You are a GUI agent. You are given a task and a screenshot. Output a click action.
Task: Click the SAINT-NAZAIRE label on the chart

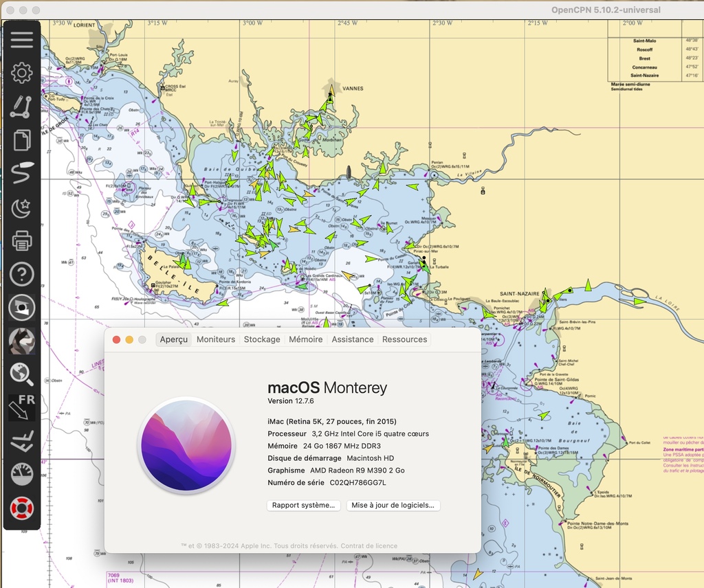(x=520, y=294)
